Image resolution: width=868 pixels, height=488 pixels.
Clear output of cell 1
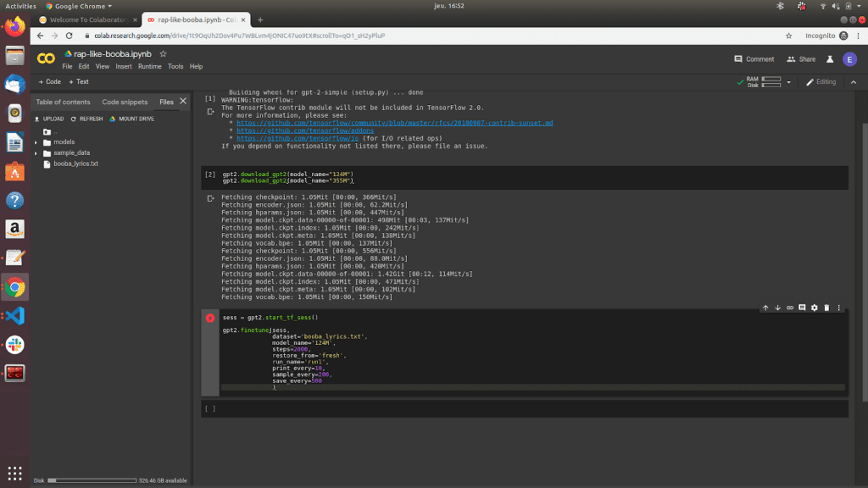pos(210,112)
